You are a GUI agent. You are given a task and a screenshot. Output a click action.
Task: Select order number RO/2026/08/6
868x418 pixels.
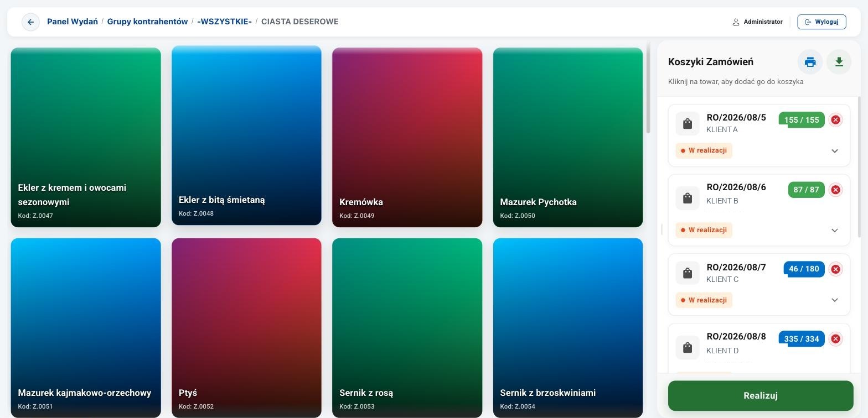[x=736, y=187]
